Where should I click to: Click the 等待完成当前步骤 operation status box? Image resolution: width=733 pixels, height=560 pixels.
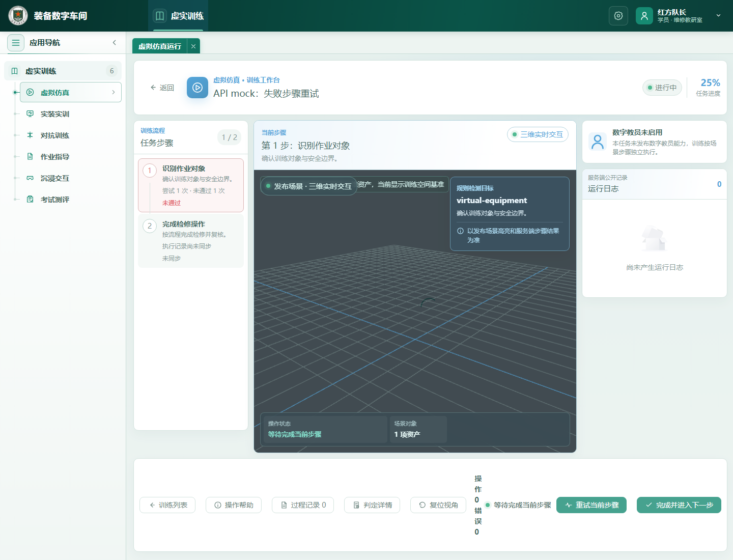coord(325,429)
